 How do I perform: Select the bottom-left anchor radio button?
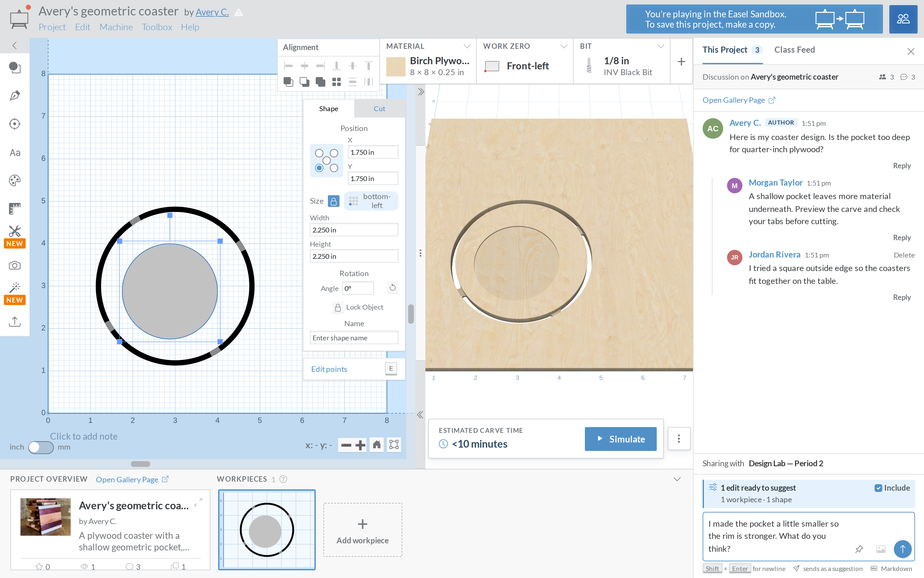click(319, 168)
